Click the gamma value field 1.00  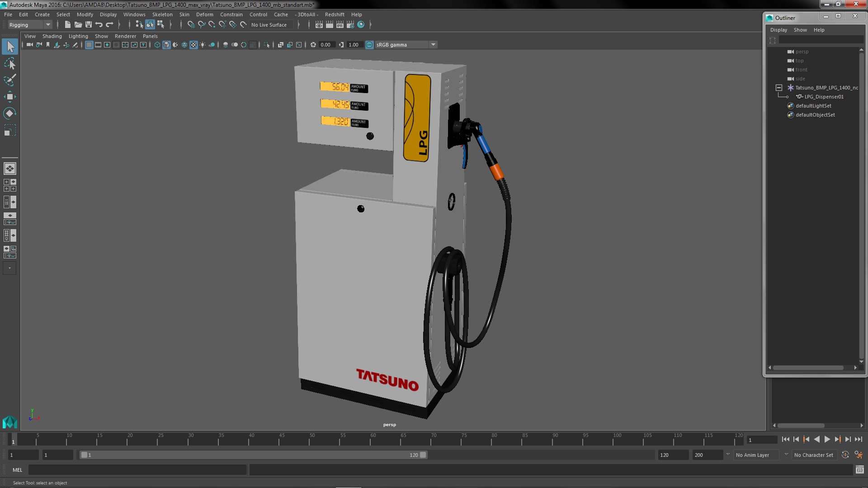[x=355, y=45]
